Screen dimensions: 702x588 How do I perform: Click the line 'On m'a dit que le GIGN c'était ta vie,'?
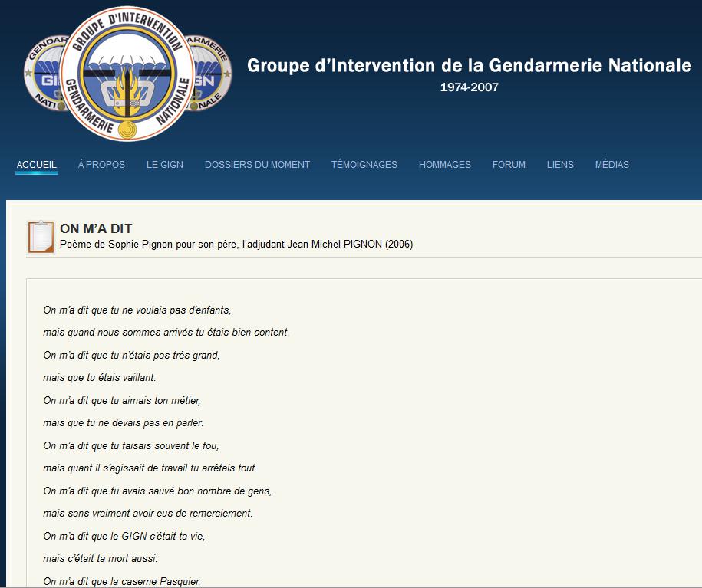124,536
